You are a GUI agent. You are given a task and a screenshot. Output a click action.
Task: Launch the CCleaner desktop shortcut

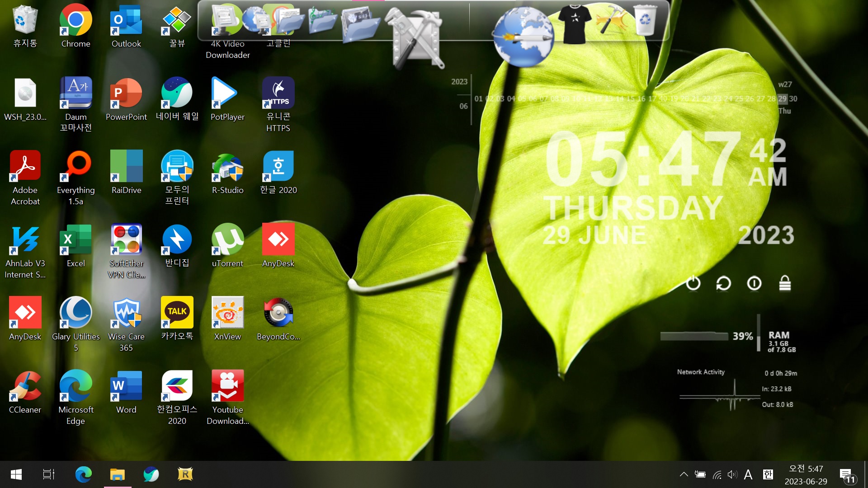25,392
